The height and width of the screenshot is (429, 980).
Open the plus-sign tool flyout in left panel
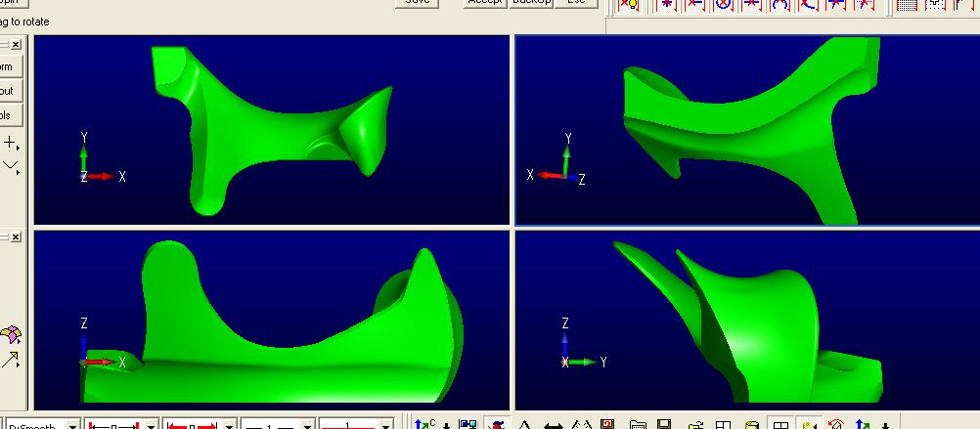[12, 143]
